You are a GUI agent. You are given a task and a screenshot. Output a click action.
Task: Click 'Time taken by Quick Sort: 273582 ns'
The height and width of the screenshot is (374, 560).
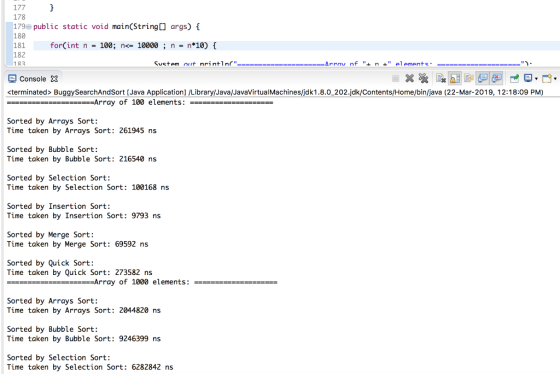[x=80, y=273]
